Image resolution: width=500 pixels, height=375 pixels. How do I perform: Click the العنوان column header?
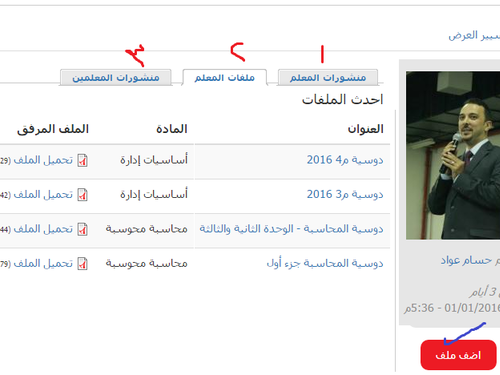pyautogui.click(x=366, y=129)
